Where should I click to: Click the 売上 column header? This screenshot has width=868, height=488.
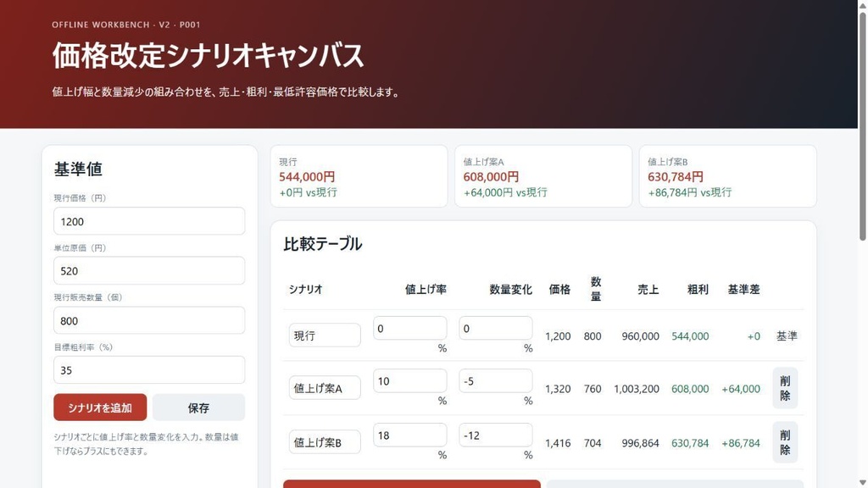pos(648,290)
